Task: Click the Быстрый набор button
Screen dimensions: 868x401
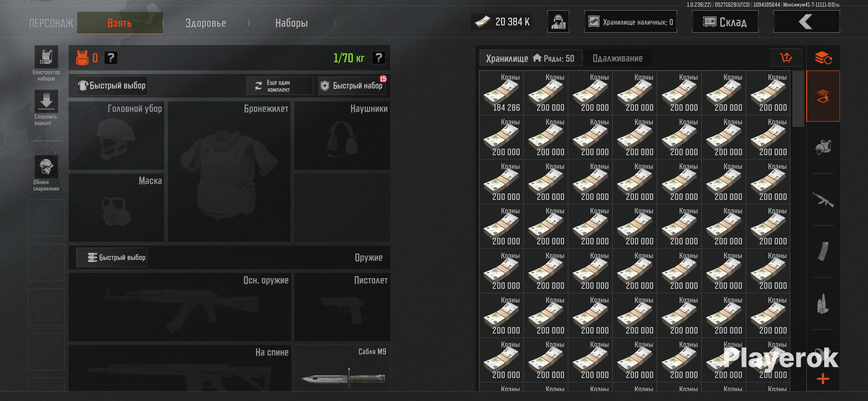Action: point(352,86)
